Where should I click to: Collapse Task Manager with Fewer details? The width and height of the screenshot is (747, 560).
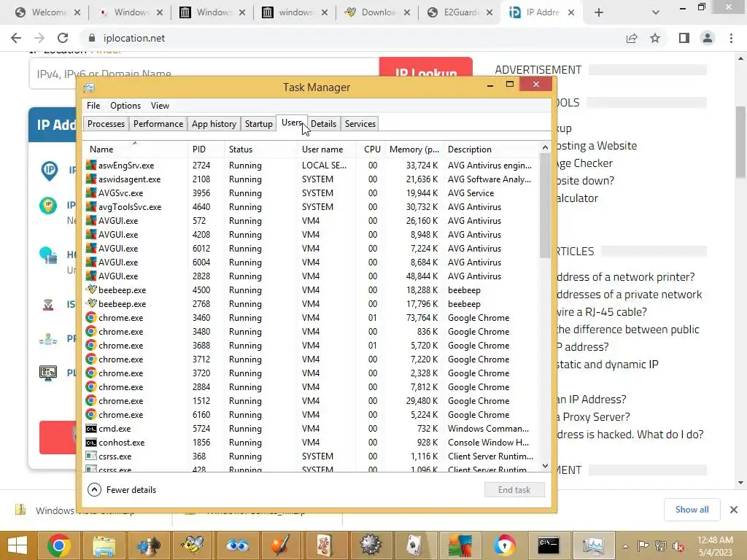[x=122, y=489]
